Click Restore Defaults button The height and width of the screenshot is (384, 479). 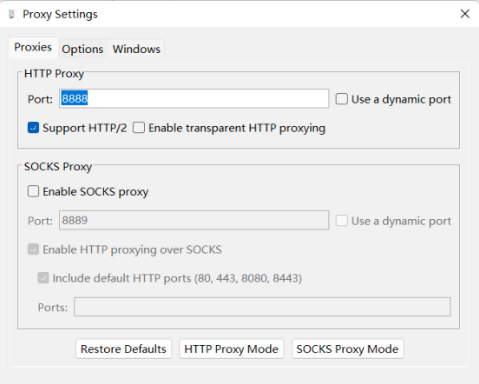pos(123,349)
